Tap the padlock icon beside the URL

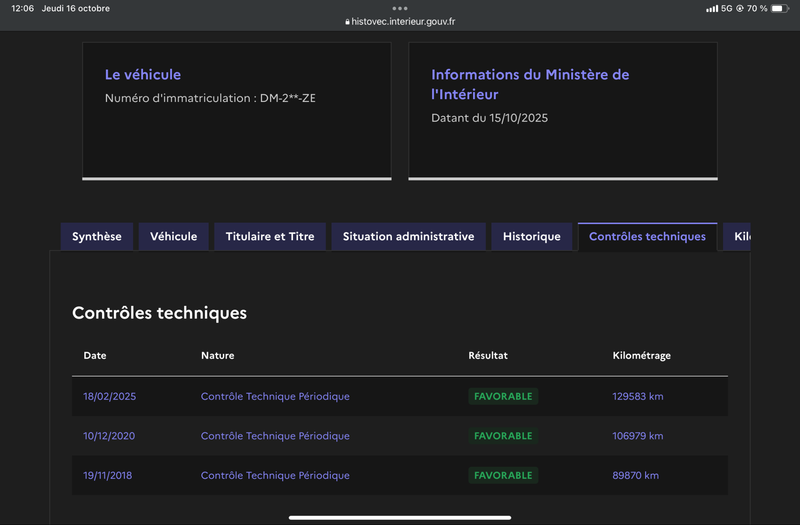pyautogui.click(x=347, y=21)
